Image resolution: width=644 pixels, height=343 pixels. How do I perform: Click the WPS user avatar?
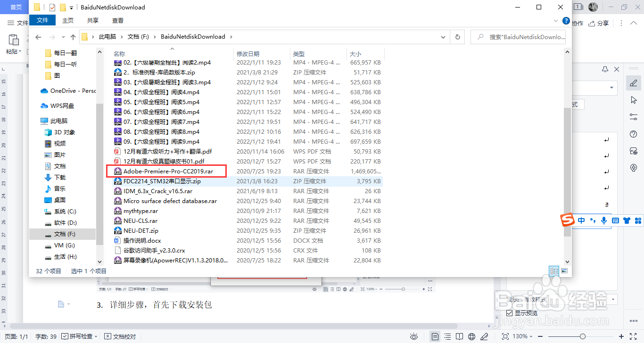pos(593,7)
